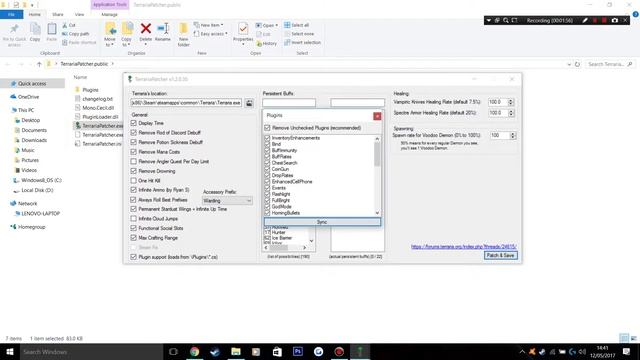The height and width of the screenshot is (360, 640).
Task: Switch to Manage ribbon tab
Action: coord(109,14)
